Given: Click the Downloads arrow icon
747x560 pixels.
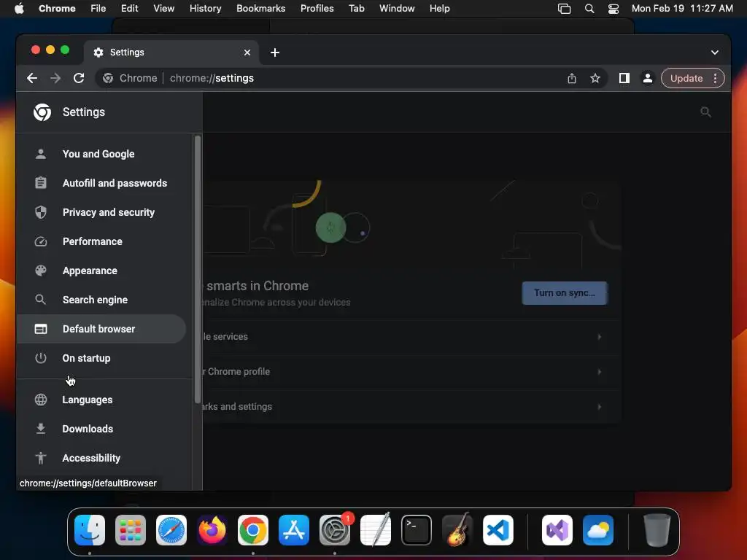Looking at the screenshot, I should pos(41,429).
